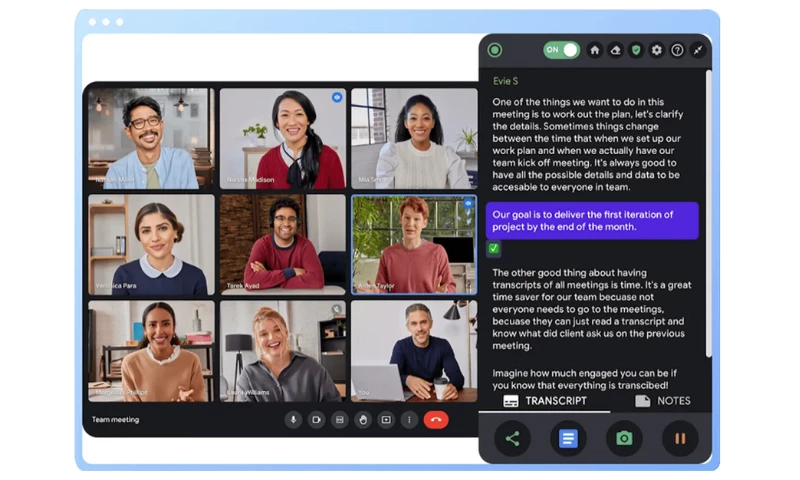Toggle the green checkbox under the highlight
The image size is (800, 480).
point(493,248)
